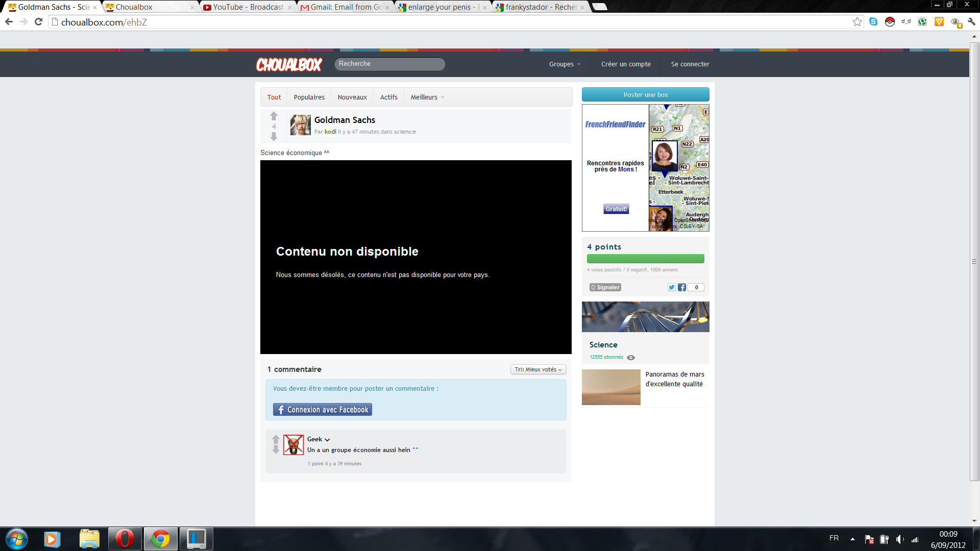Expand Geek username chevron menu
Image resolution: width=980 pixels, height=551 pixels.
pos(327,440)
